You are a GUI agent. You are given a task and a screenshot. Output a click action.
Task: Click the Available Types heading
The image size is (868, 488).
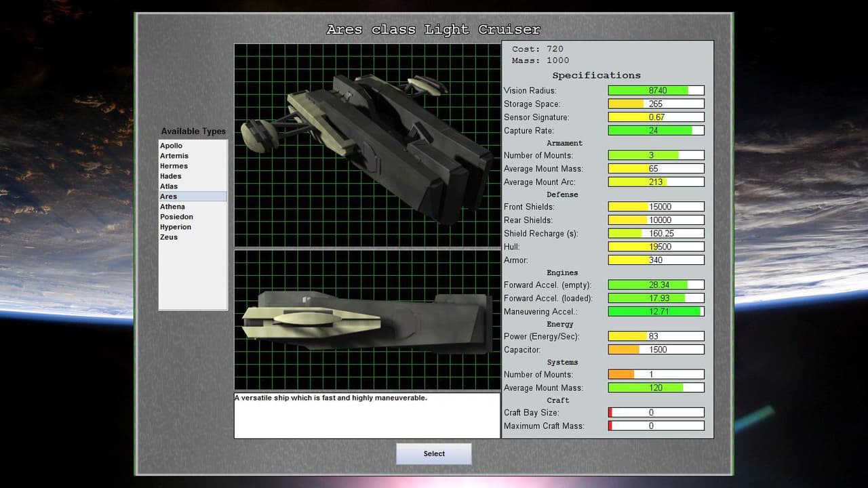[x=193, y=131]
